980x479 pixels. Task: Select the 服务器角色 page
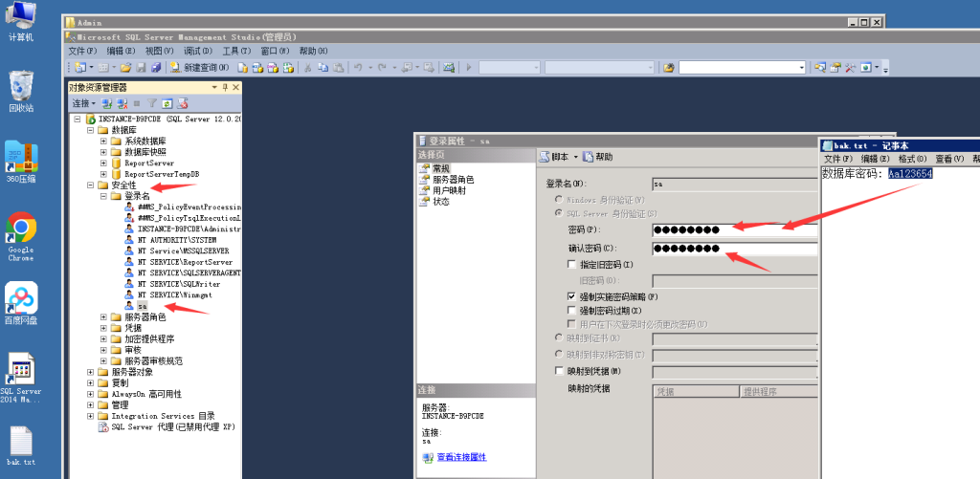tap(453, 180)
